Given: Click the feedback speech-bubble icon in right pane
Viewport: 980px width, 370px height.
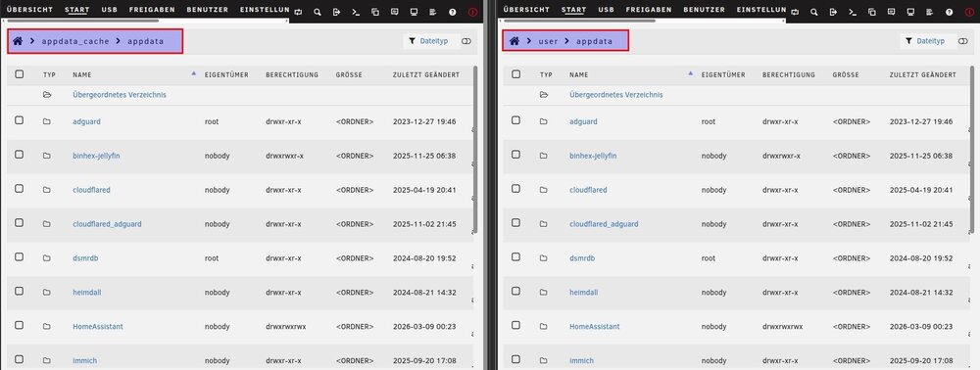Looking at the screenshot, I should click(891, 12).
